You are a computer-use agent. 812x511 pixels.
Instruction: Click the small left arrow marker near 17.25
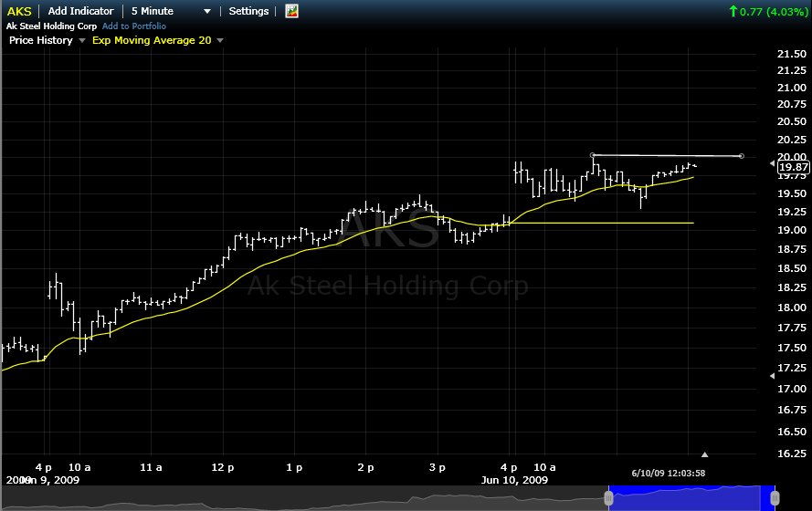772,376
